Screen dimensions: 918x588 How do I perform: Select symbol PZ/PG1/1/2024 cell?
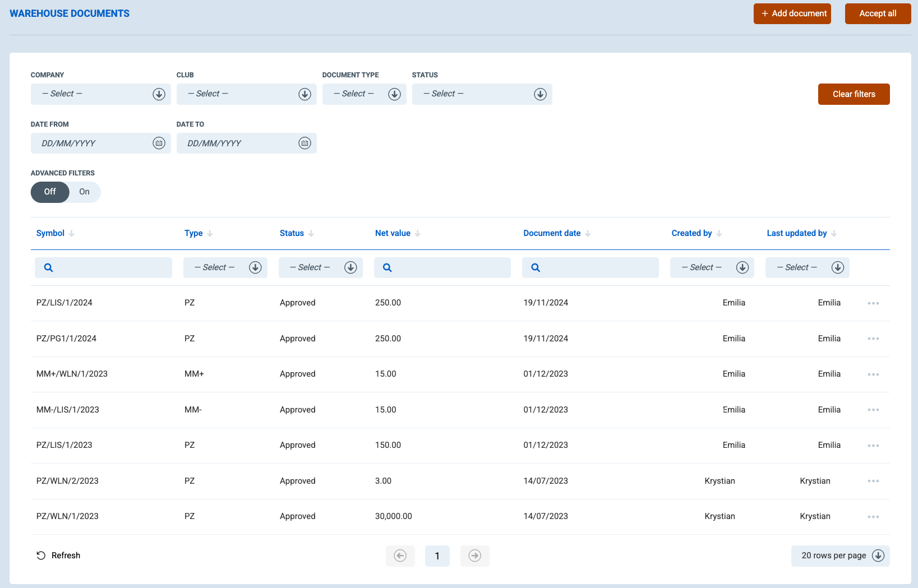[66, 339]
